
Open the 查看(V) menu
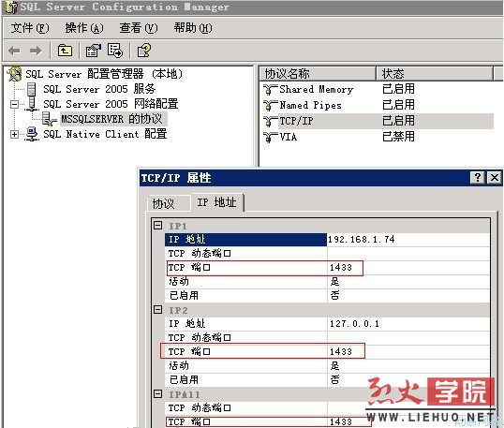(x=139, y=28)
